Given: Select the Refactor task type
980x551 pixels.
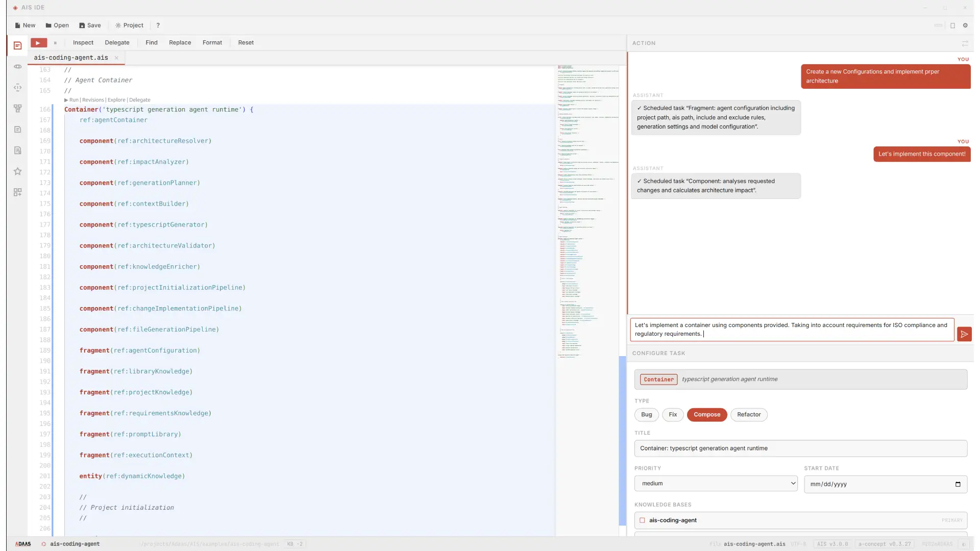Looking at the screenshot, I should click(749, 415).
